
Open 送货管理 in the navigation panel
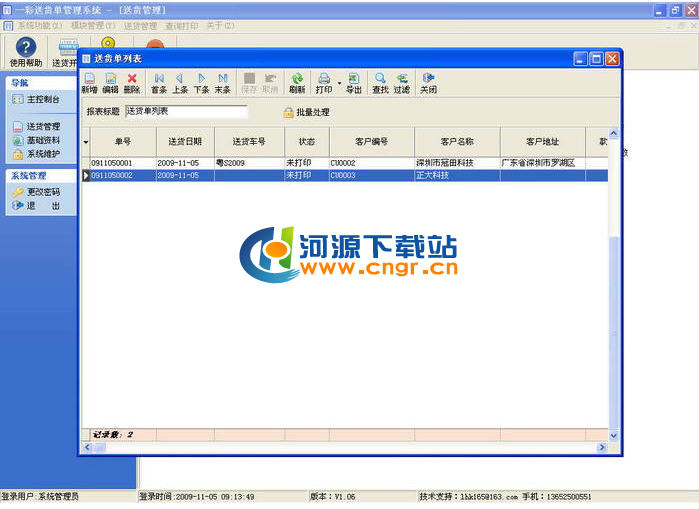[37, 127]
